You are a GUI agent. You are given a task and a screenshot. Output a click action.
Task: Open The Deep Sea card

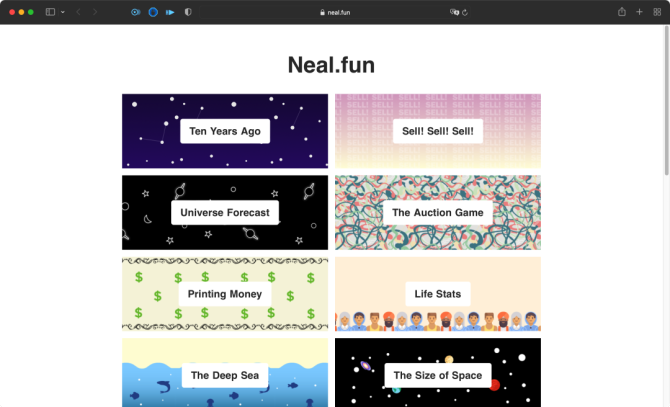225,372
